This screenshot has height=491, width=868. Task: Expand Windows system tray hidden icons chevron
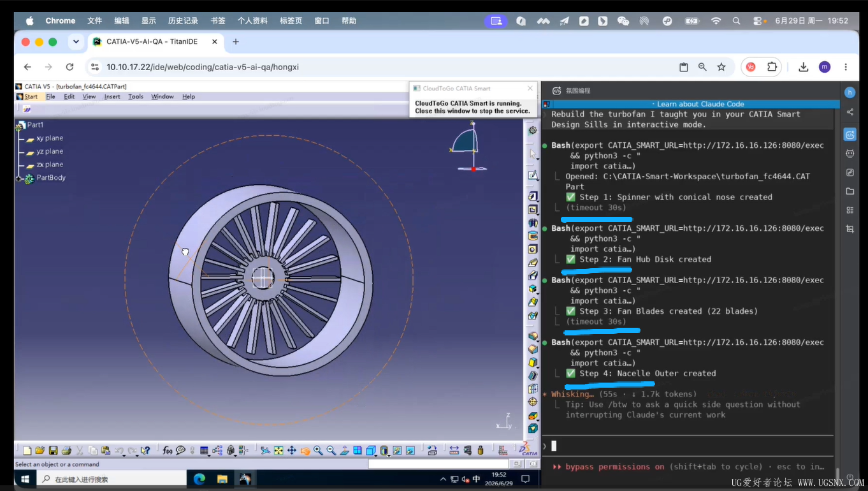[443, 479]
